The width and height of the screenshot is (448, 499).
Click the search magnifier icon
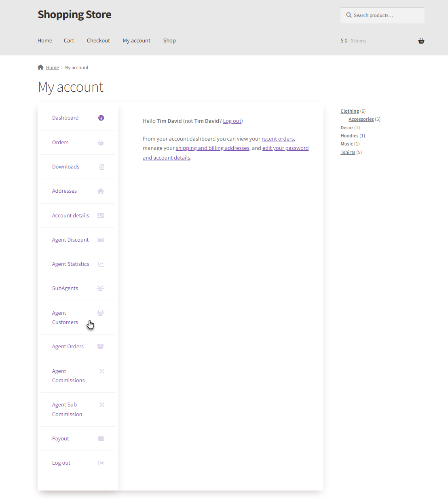(349, 15)
